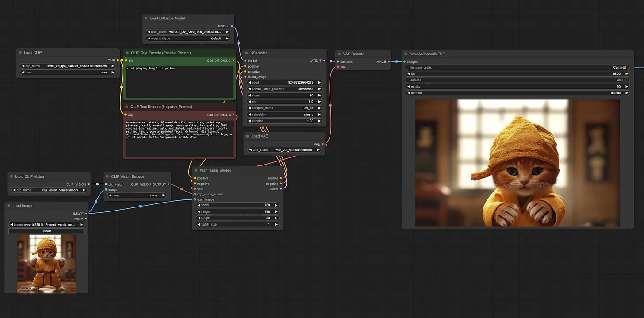The height and width of the screenshot is (318, 644).
Task: Collapse the SaveAnimatedWEBP node
Action: click(405, 54)
